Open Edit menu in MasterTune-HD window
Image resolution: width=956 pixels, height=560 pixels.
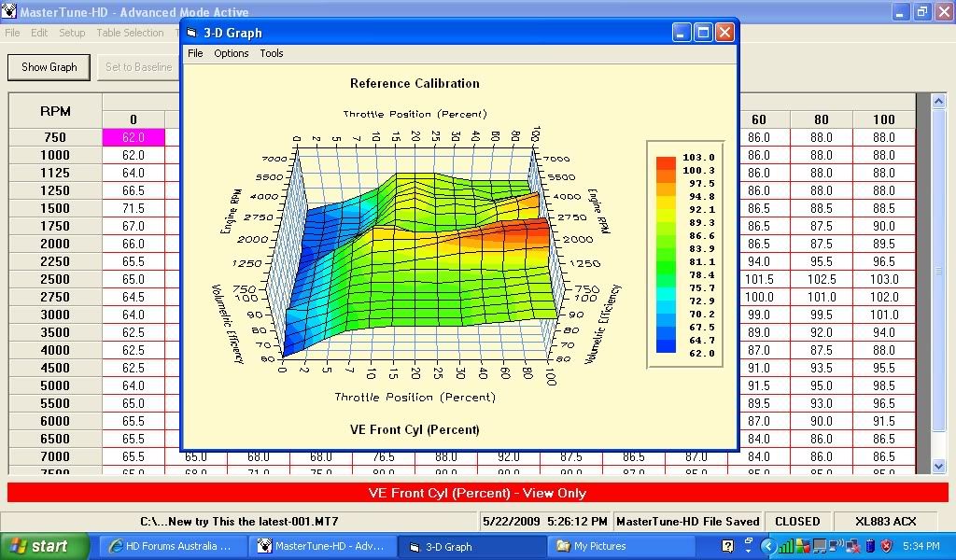click(x=39, y=33)
